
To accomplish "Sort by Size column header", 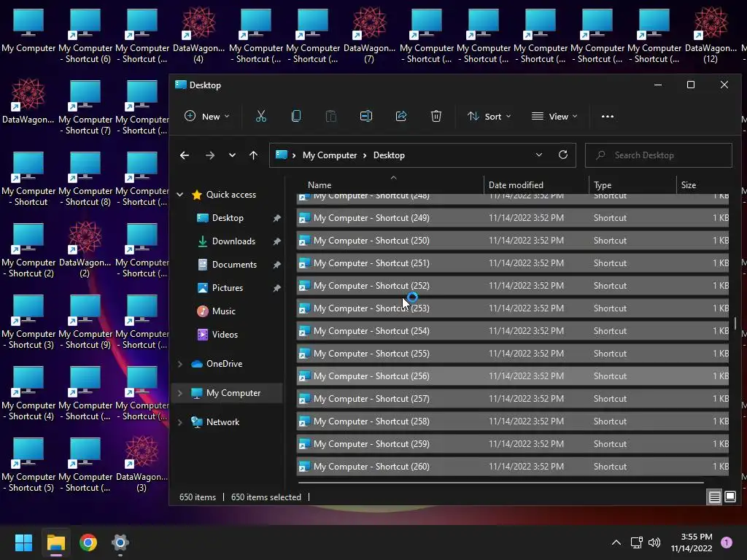I will pyautogui.click(x=703, y=184).
